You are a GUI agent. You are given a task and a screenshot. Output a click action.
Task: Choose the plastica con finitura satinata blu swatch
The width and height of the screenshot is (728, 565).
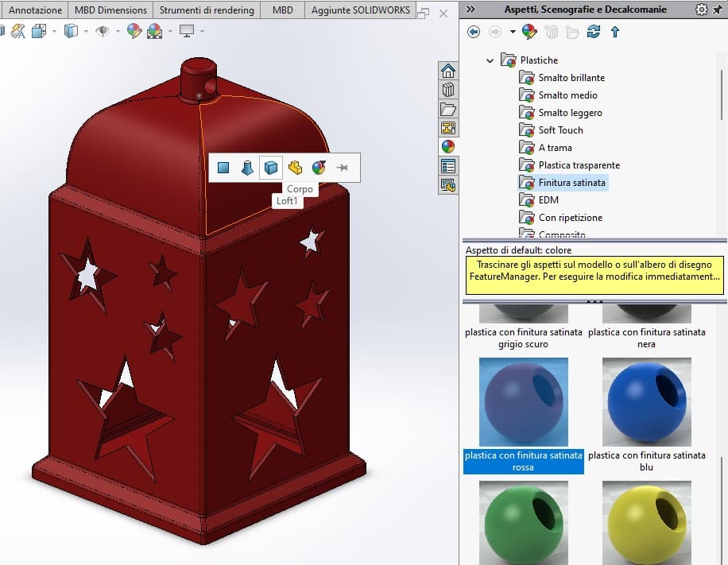click(646, 401)
